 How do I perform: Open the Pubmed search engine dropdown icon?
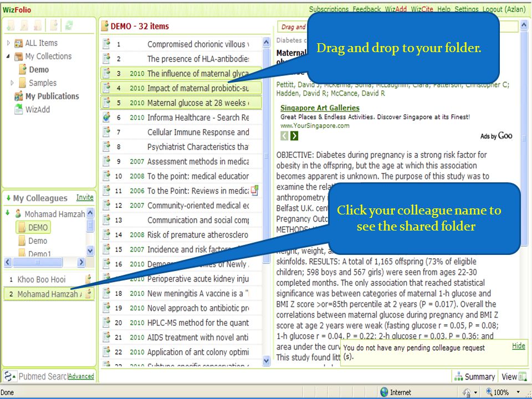click(9, 376)
